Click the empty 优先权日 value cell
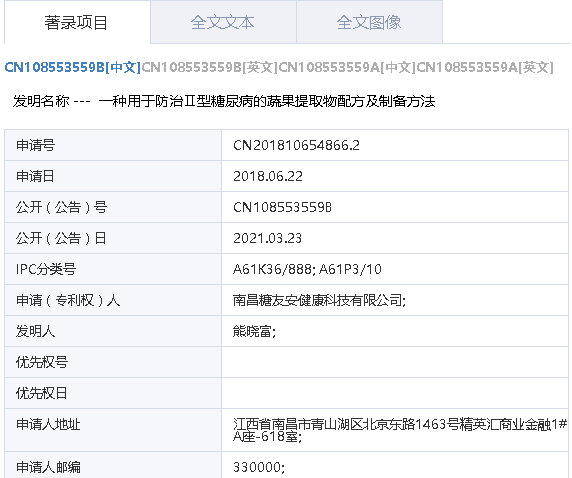The image size is (572, 478). pos(395,393)
